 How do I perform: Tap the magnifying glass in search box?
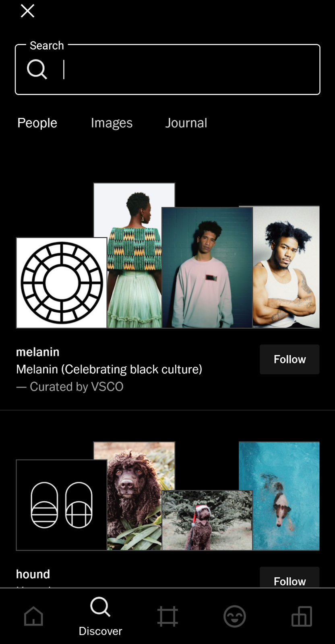click(37, 69)
